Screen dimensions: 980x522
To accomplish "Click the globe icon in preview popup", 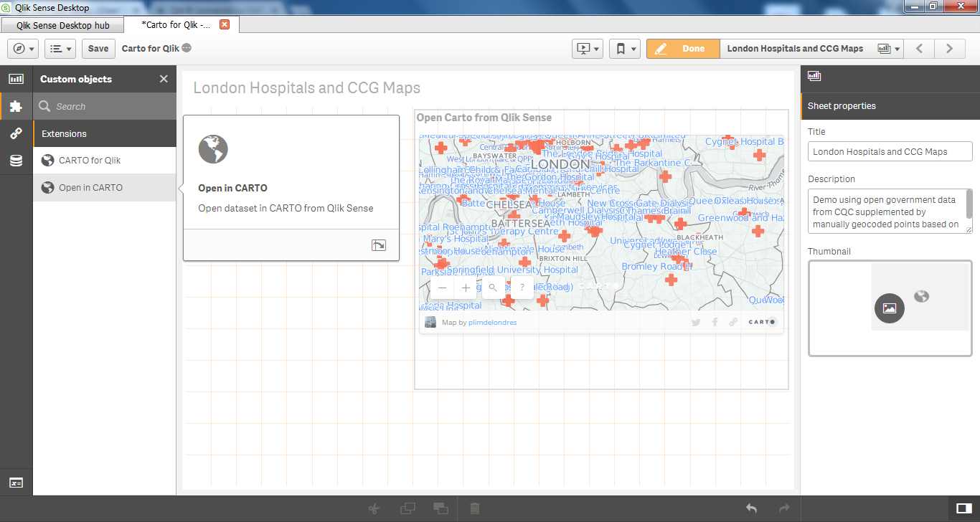I will tap(213, 149).
